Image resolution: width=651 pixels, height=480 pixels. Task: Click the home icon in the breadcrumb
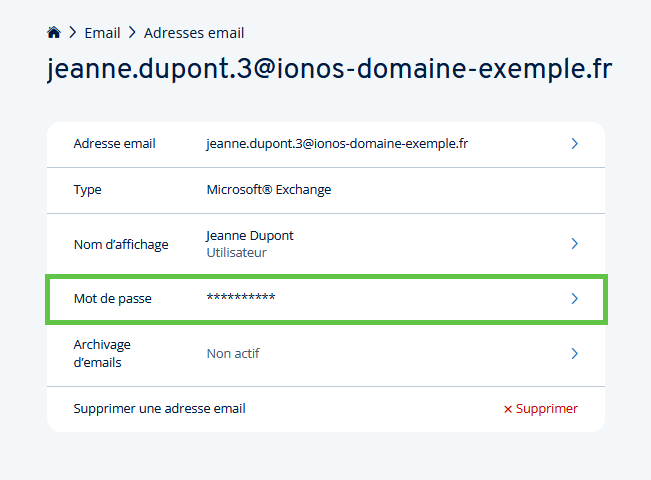pyautogui.click(x=54, y=33)
